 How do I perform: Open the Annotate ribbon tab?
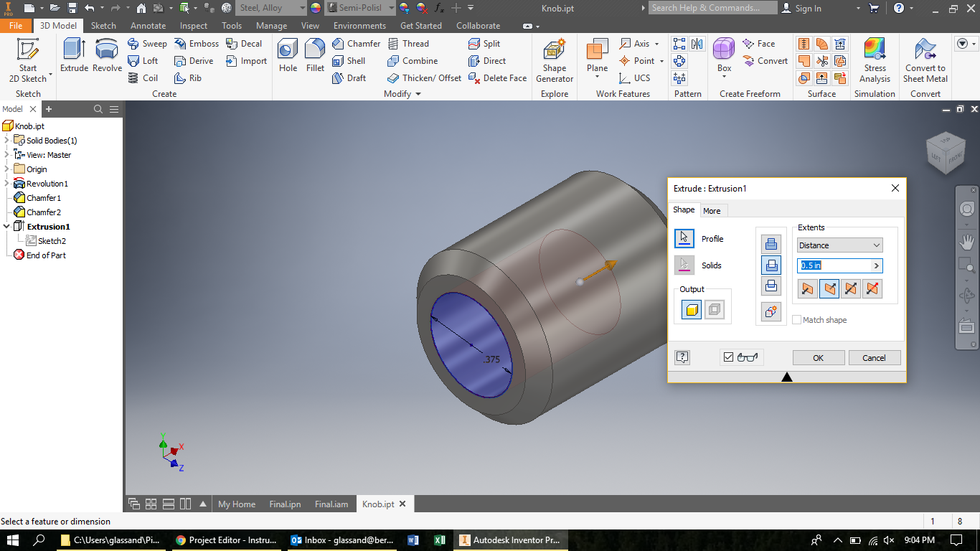pos(148,25)
